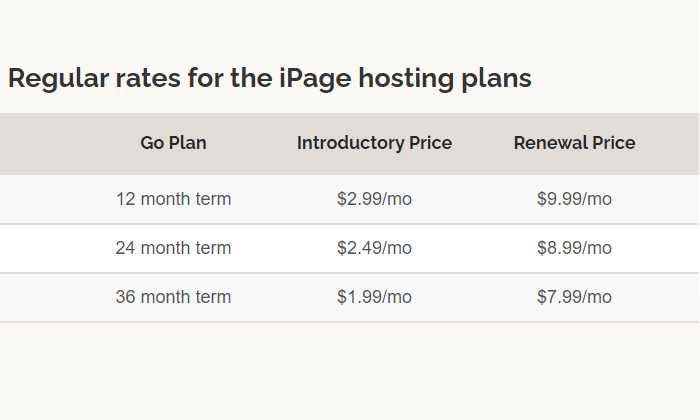Click the $2.49/mo introductory price

(374, 248)
